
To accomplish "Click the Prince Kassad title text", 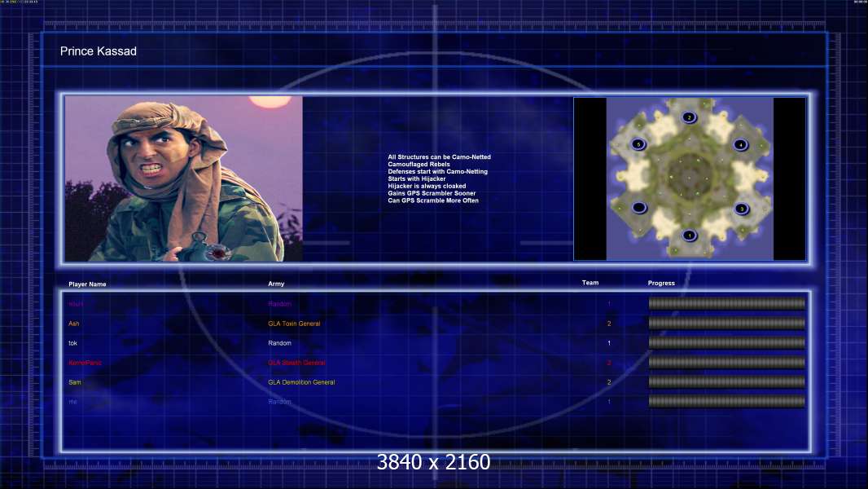I will tap(99, 51).
